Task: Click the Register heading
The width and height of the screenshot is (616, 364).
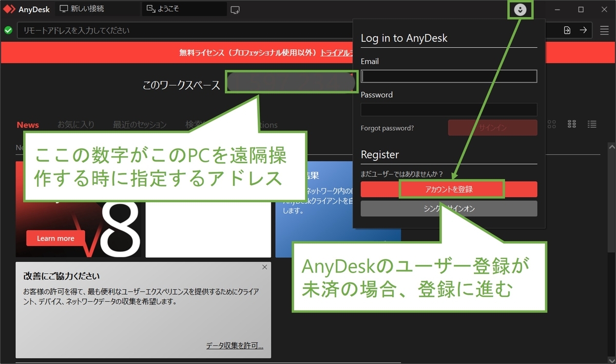Action: click(x=380, y=155)
